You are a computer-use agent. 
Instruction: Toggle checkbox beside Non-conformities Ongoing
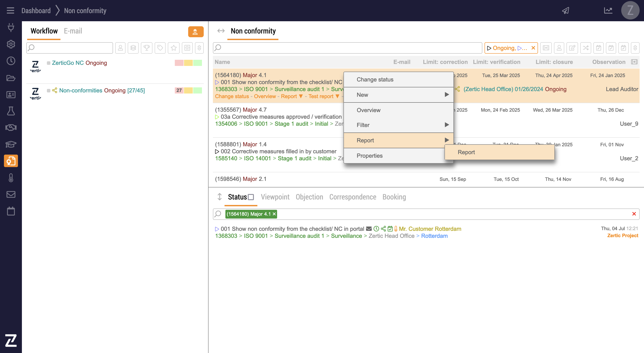(x=48, y=90)
